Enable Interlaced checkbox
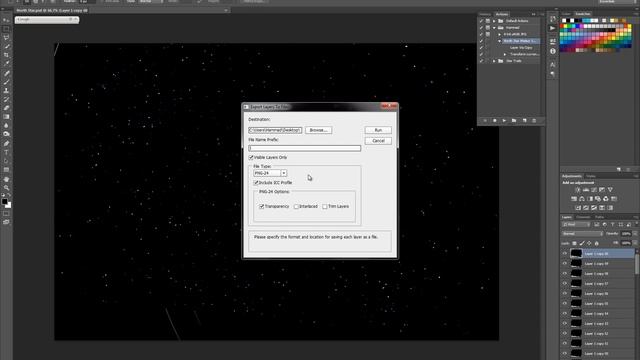640x360 pixels. pyautogui.click(x=296, y=207)
